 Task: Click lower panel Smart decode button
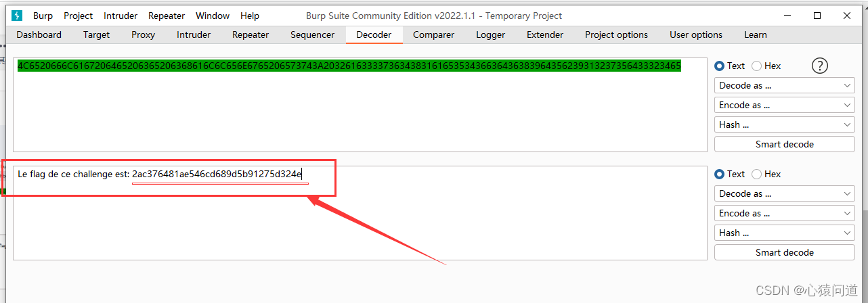[x=785, y=252]
